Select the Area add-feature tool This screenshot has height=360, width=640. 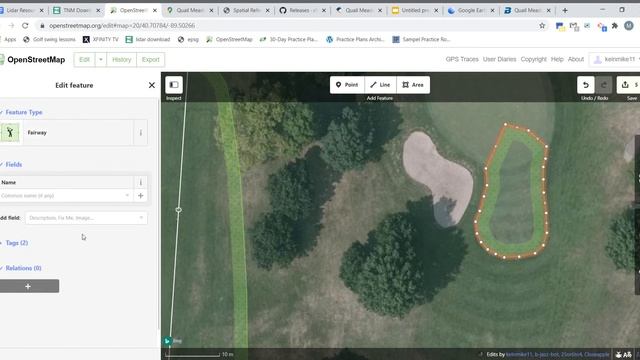413,85
